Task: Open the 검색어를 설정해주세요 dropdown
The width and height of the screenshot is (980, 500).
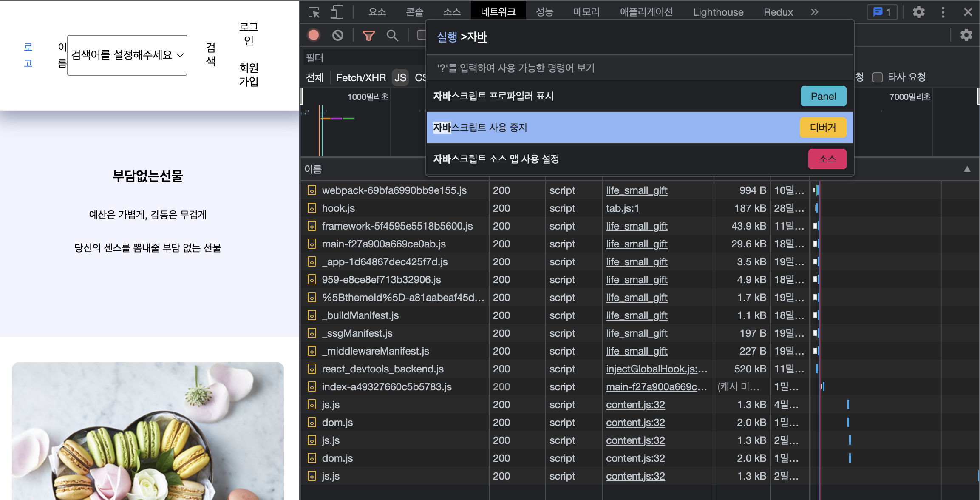Action: tap(127, 55)
